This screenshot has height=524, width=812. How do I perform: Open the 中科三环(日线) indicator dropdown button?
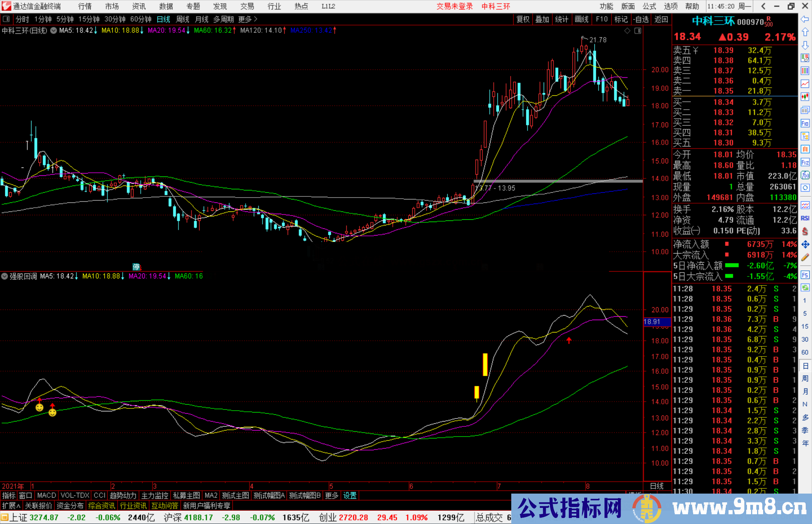pos(54,30)
